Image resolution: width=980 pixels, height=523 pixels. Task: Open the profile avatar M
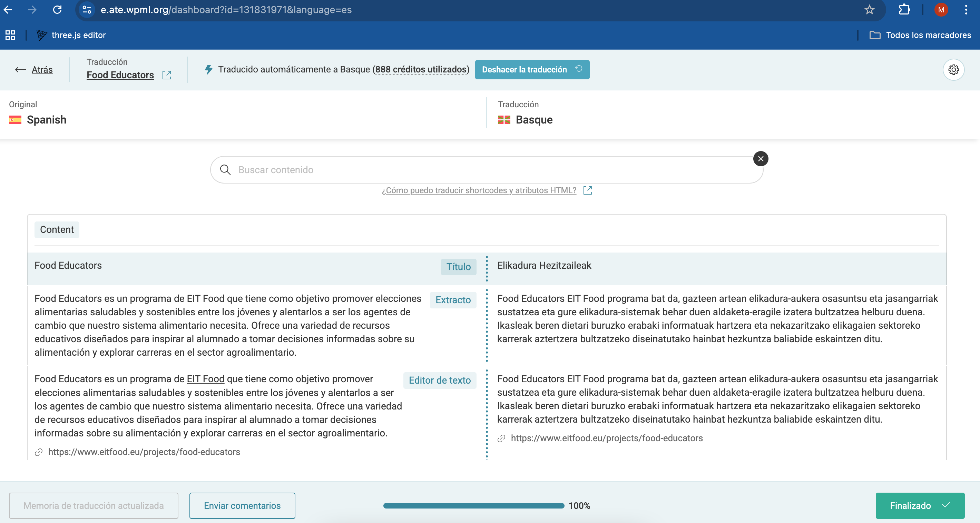(941, 10)
